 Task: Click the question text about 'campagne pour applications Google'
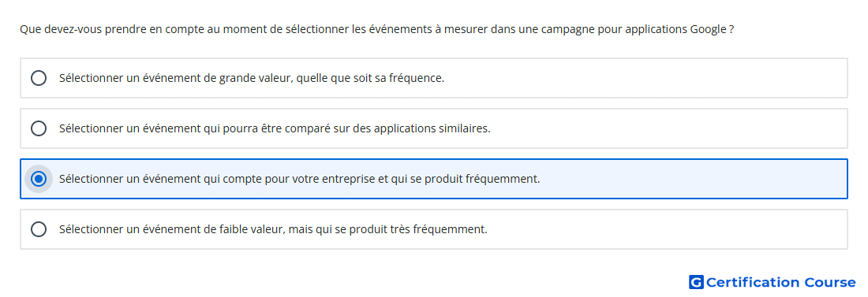coord(377,29)
